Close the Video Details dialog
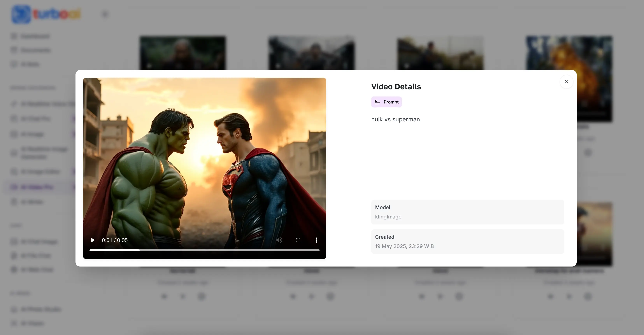 point(567,82)
